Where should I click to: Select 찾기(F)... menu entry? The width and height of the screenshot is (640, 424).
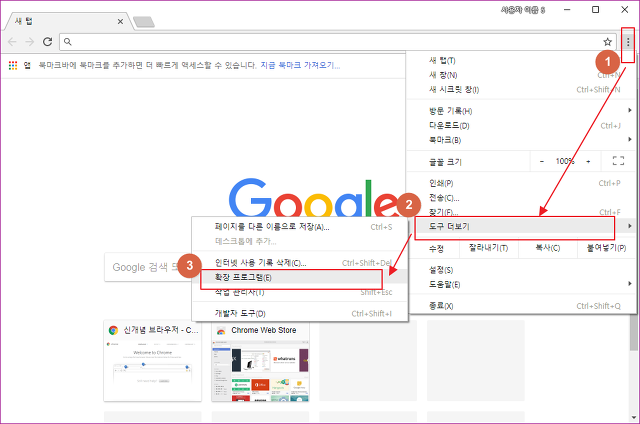click(521, 212)
